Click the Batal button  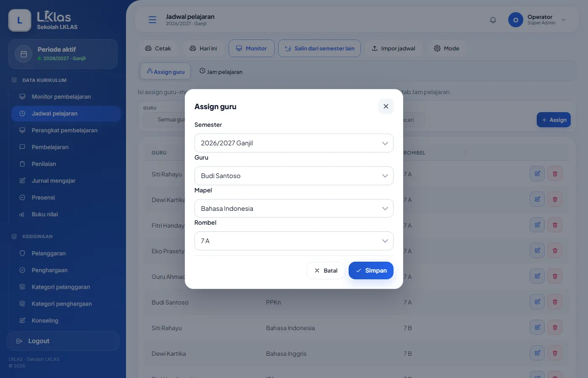(325, 270)
